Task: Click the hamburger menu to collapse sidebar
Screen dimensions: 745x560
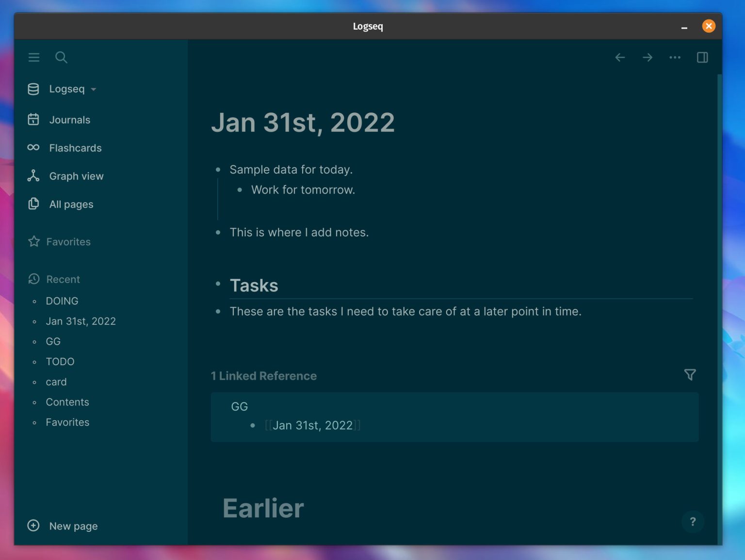Action: [x=33, y=57]
